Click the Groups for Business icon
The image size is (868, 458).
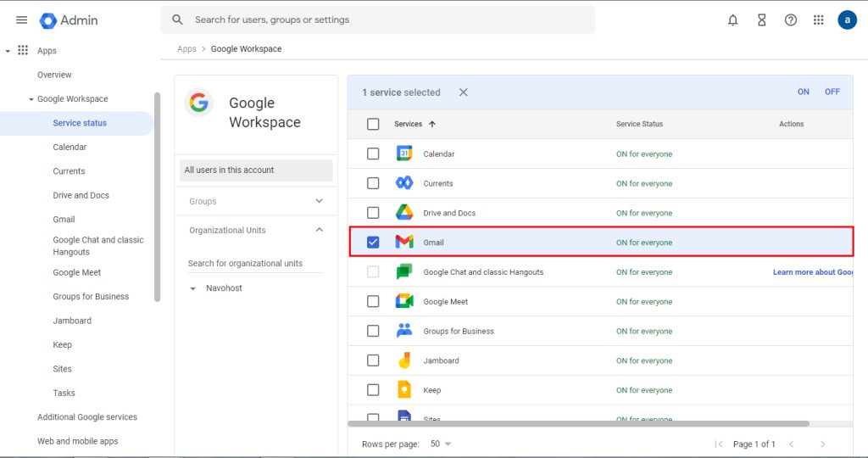pos(404,331)
